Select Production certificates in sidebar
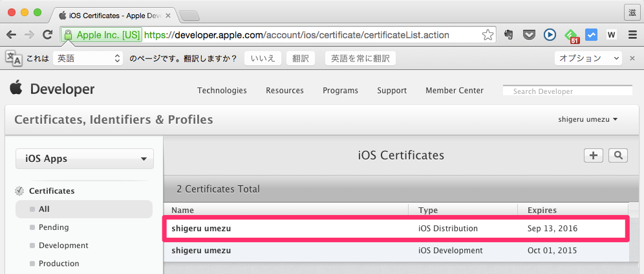Viewport: 644px width, 274px height. pos(59,264)
